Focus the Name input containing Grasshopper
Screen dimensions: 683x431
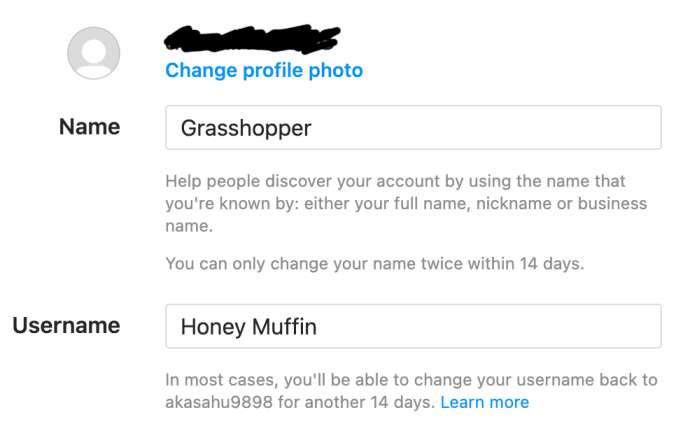click(412, 128)
